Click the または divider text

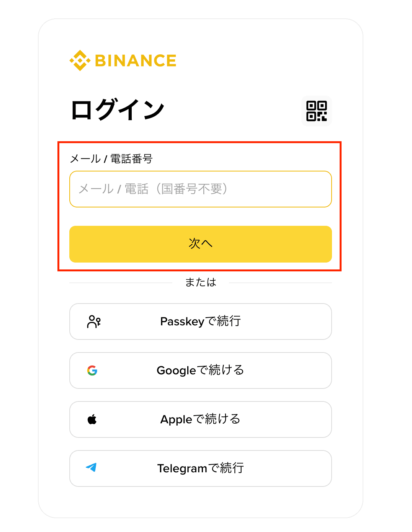pyautogui.click(x=200, y=282)
